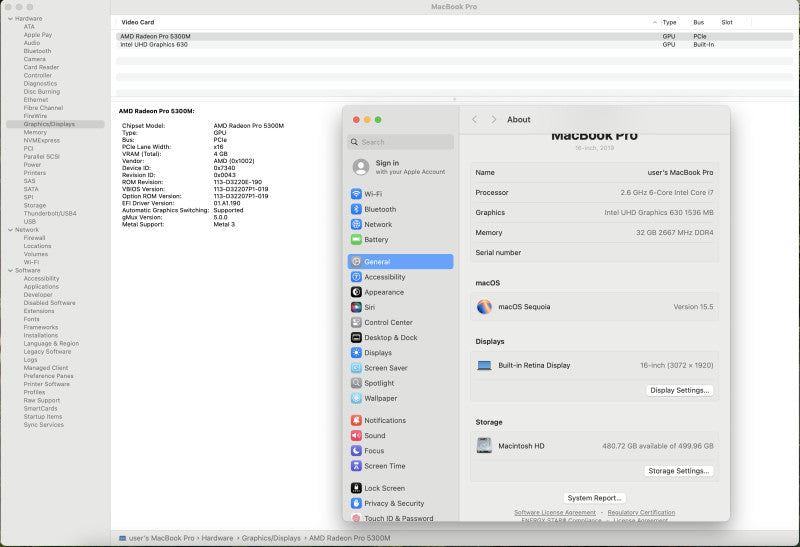Click the Touch ID & Password icon

356,518
